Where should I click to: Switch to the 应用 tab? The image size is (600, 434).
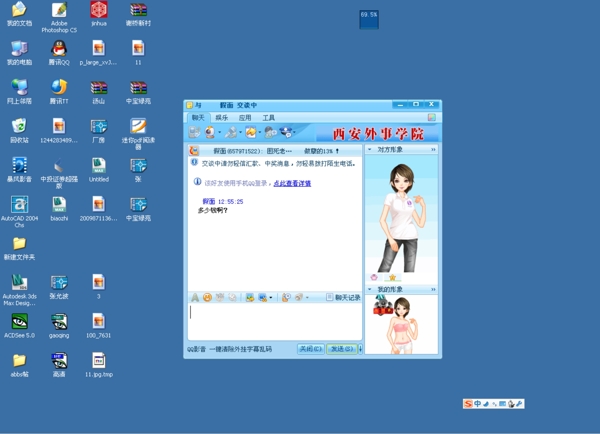245,117
